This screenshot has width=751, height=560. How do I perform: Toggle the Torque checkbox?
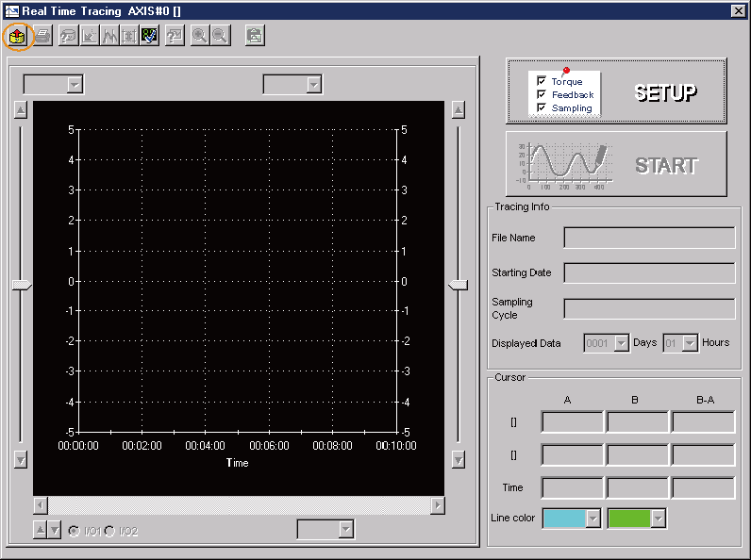coord(542,82)
